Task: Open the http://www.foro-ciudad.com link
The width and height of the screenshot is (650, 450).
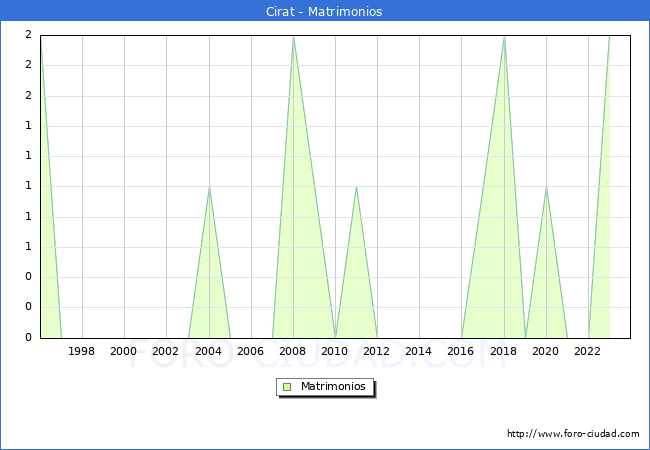Action: tap(573, 433)
